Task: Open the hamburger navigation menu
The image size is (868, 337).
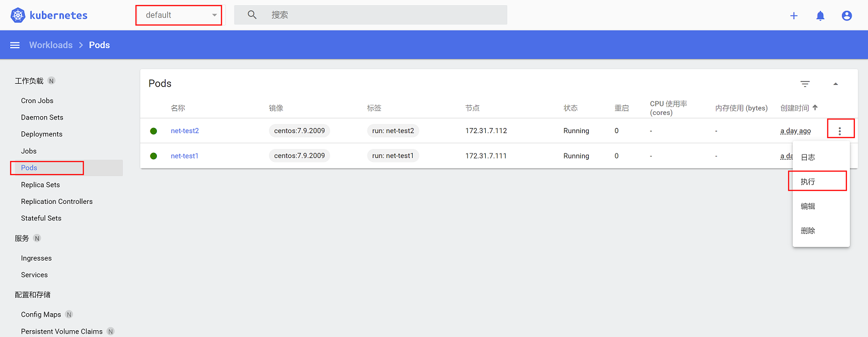Action: pos(15,45)
